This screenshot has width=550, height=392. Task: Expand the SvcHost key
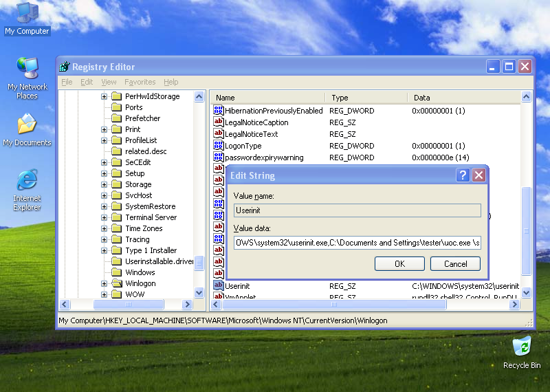[104, 195]
